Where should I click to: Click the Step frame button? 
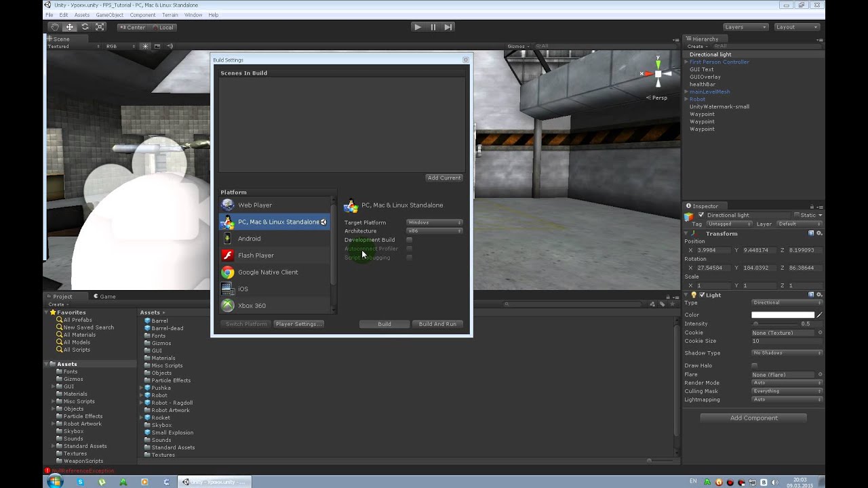(x=448, y=27)
